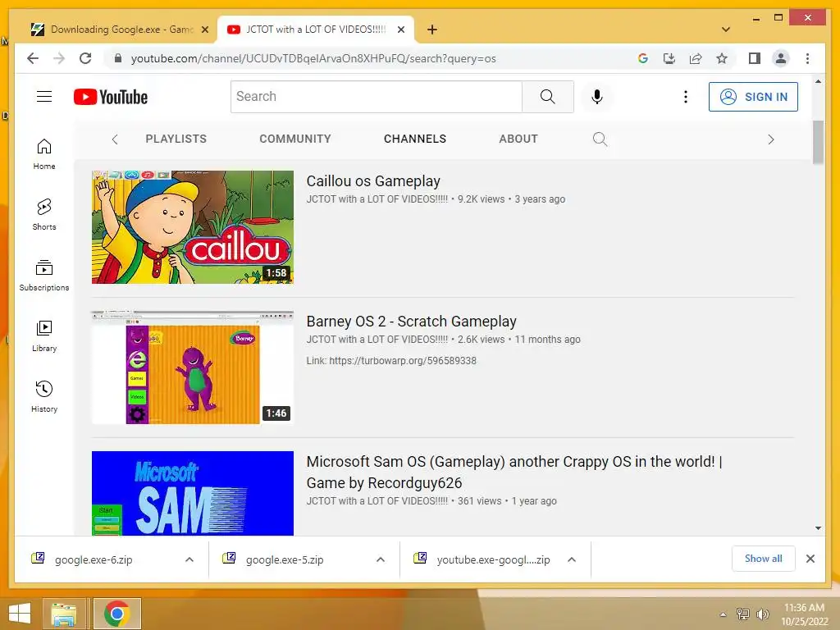Show hidden system tray icons
This screenshot has width=840, height=630.
pyautogui.click(x=723, y=614)
